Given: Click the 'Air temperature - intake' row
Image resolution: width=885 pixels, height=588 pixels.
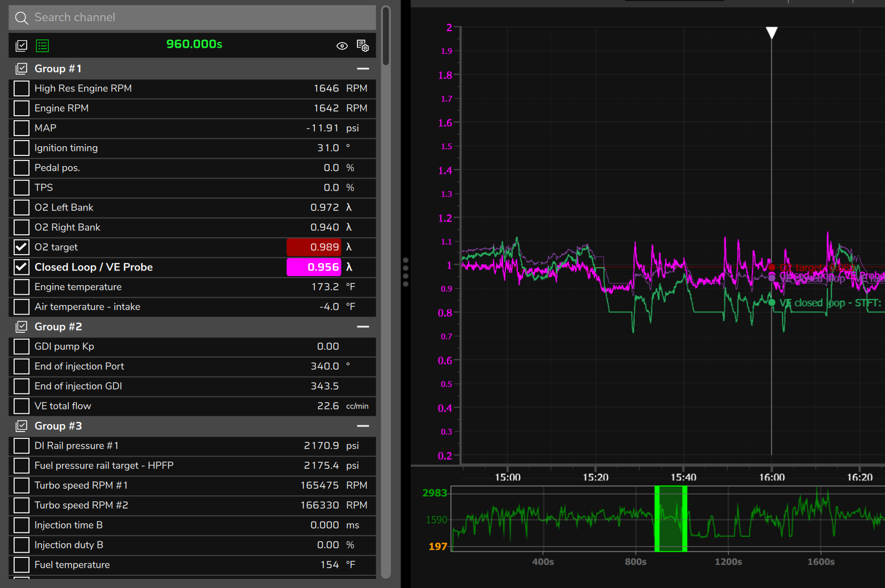Looking at the screenshot, I should coord(192,307).
